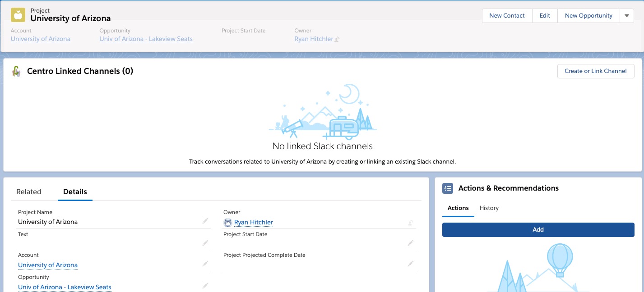Click the Edit button
644x292 pixels.
(545, 16)
